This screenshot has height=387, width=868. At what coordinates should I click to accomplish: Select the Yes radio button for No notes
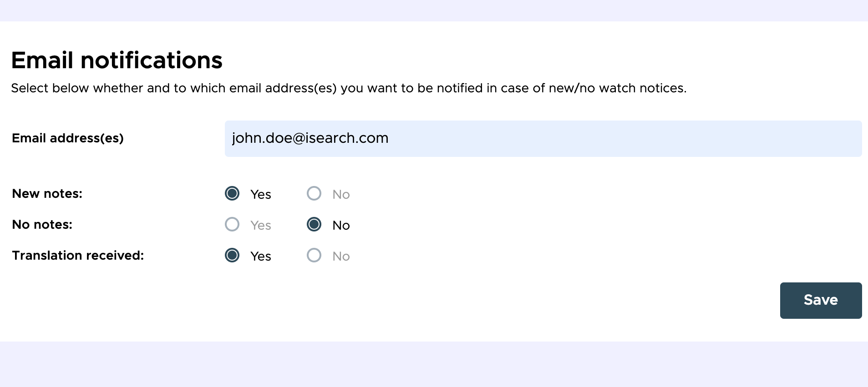pyautogui.click(x=232, y=224)
